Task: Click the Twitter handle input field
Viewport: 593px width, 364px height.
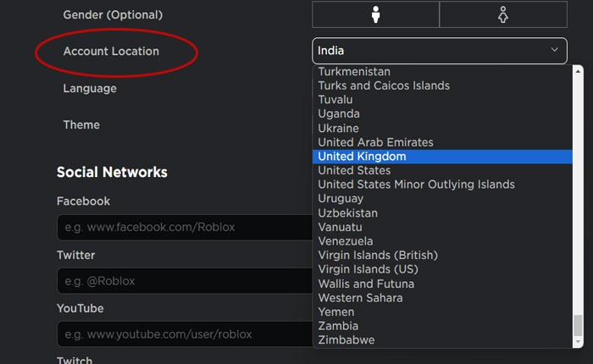Action: point(184,281)
